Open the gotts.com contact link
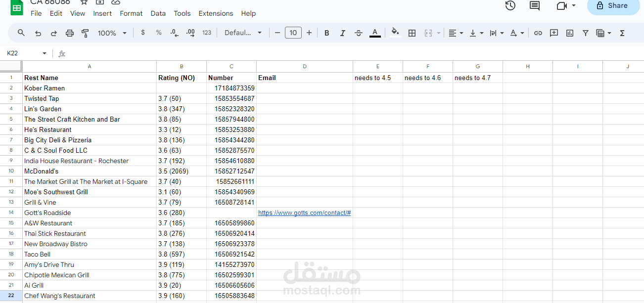The height and width of the screenshot is (303, 644). tap(304, 213)
